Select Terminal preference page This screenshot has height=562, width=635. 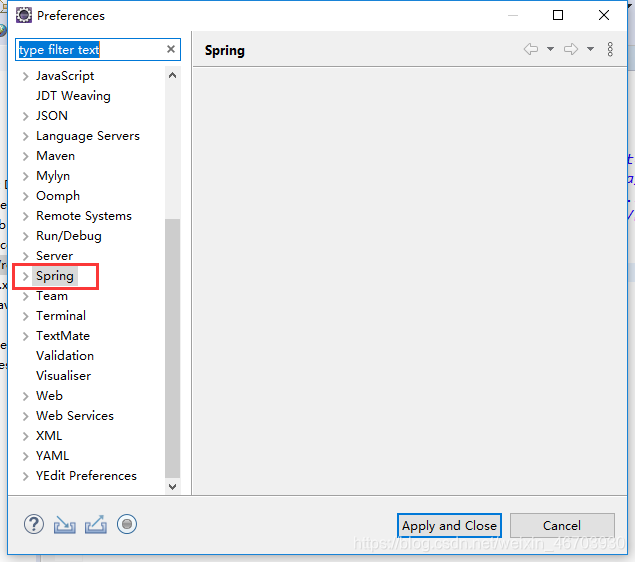tap(61, 315)
